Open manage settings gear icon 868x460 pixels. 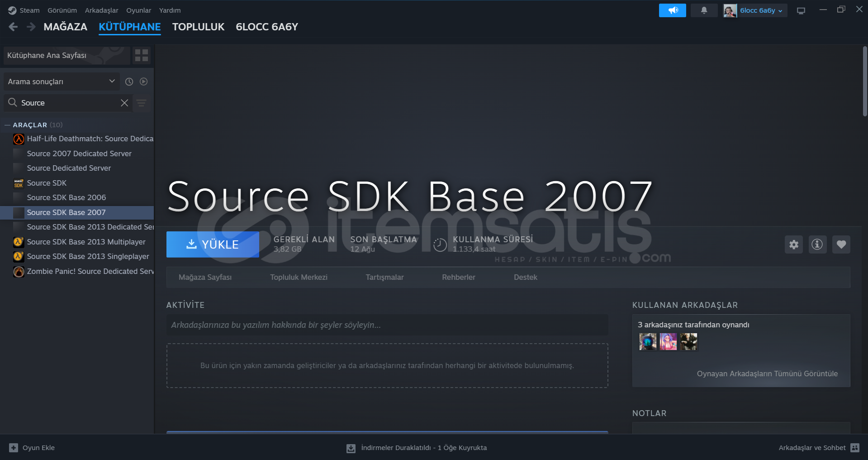(794, 244)
